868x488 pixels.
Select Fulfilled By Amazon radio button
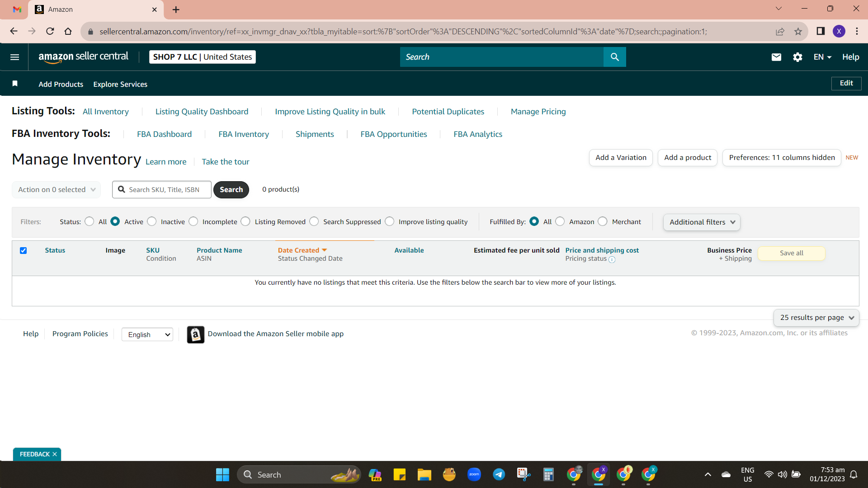click(x=560, y=221)
